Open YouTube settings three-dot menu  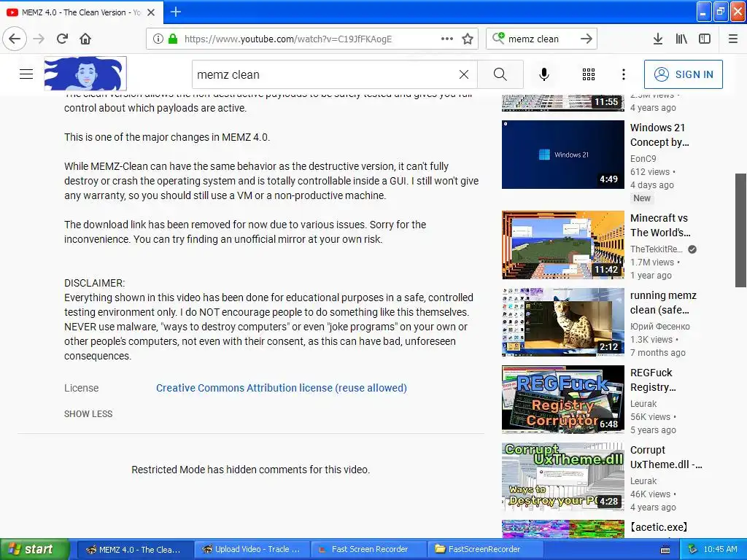click(624, 74)
